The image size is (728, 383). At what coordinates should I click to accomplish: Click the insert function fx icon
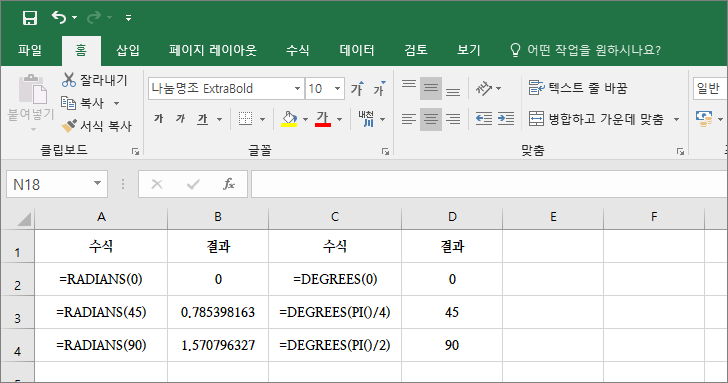[229, 184]
